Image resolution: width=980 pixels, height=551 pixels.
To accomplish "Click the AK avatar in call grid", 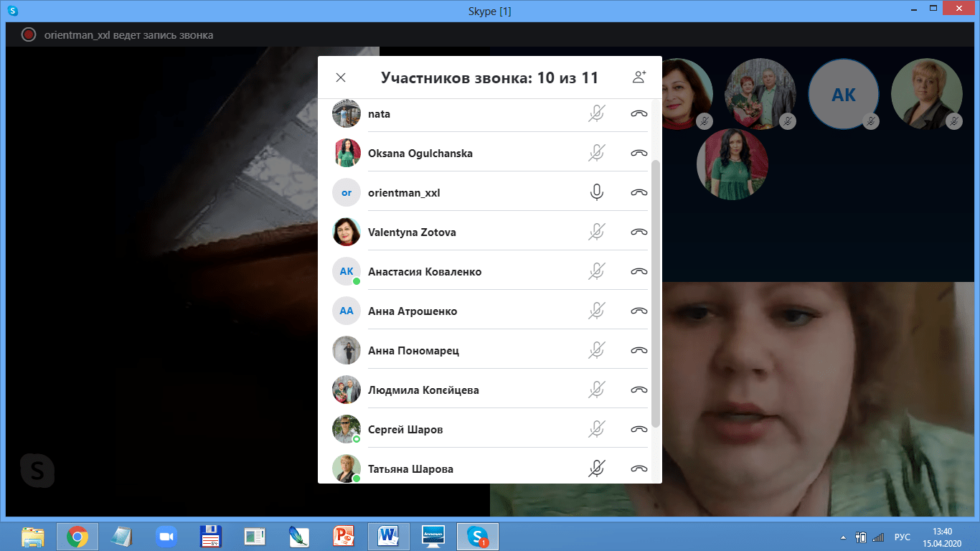I will tap(843, 95).
